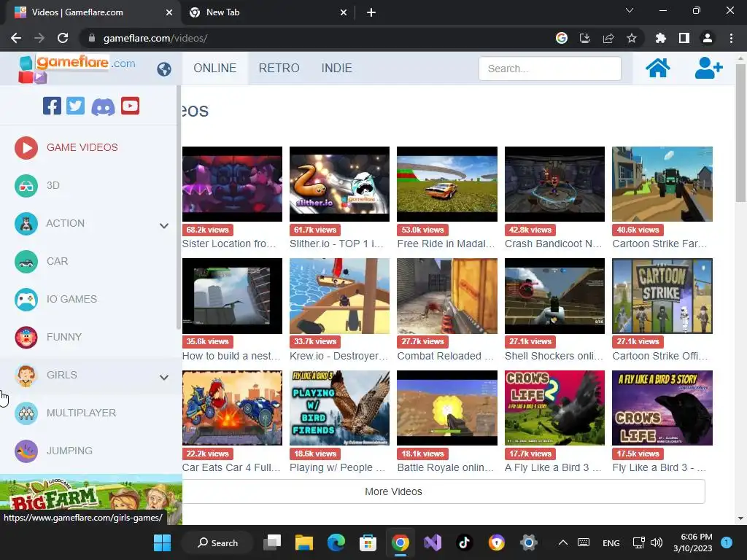The image size is (747, 560).
Task: Click the sidebar vertical scrollbar
Action: 179,207
